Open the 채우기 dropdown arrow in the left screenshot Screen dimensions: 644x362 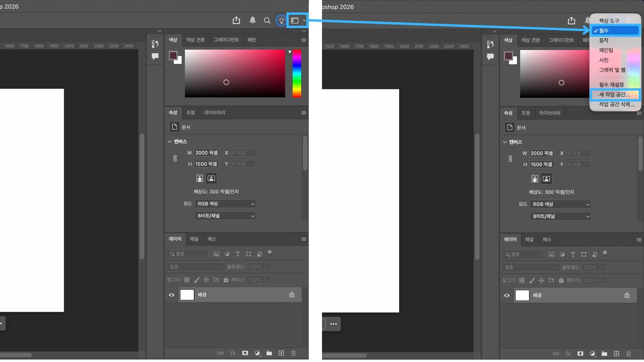pyautogui.click(x=268, y=280)
